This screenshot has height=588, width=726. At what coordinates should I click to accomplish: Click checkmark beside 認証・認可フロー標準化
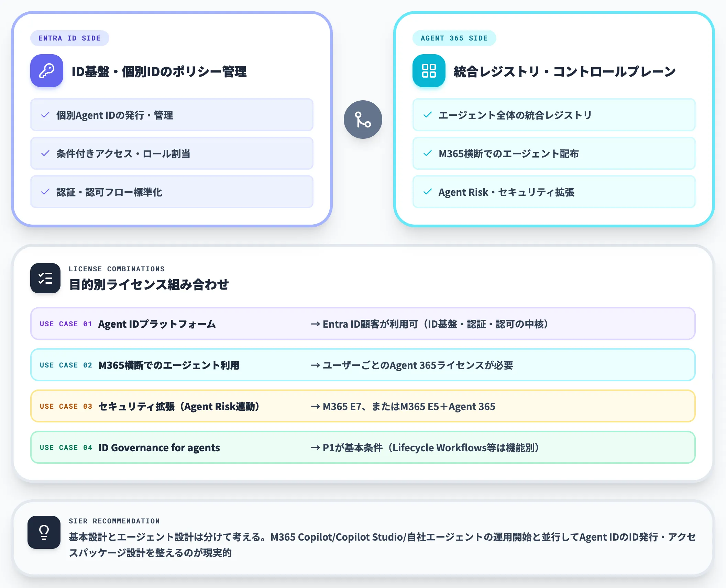click(45, 192)
